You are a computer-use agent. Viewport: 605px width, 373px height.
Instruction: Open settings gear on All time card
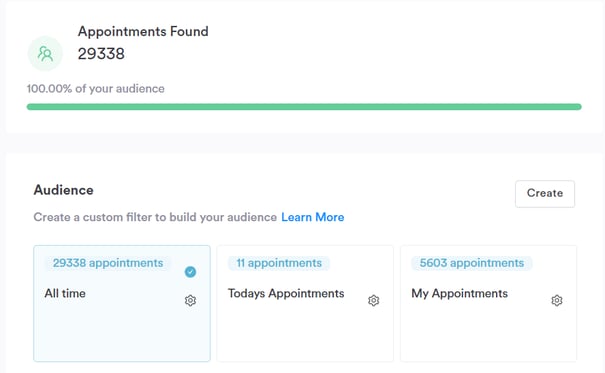coord(190,300)
